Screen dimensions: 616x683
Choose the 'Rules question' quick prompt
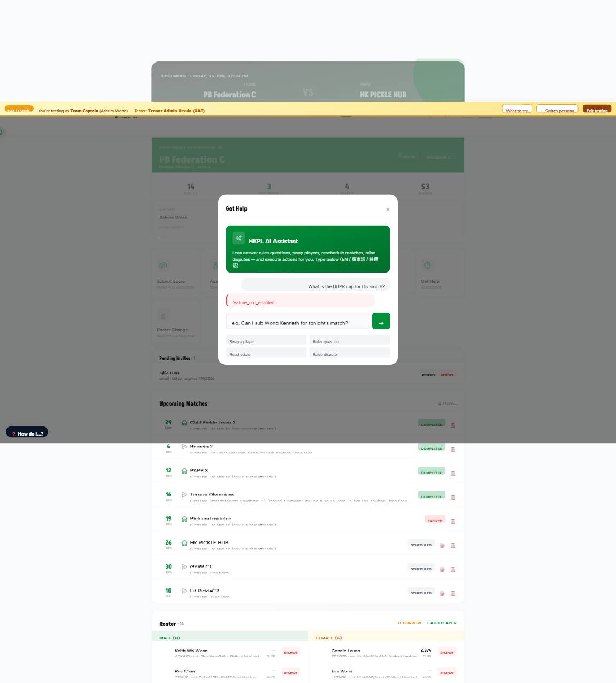tap(350, 340)
